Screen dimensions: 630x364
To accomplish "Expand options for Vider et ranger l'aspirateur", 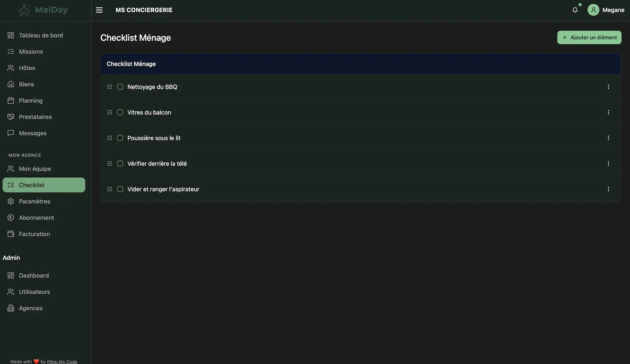I will pos(608,189).
